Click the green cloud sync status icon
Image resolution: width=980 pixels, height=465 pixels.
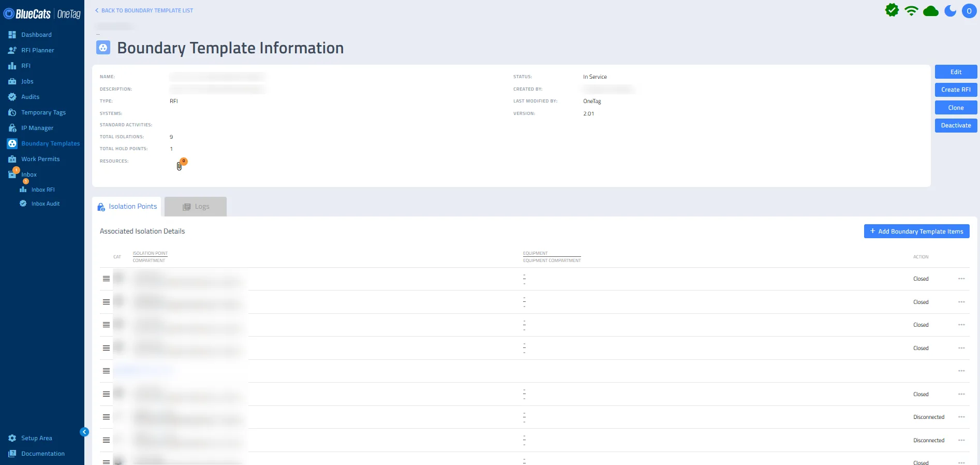point(931,11)
